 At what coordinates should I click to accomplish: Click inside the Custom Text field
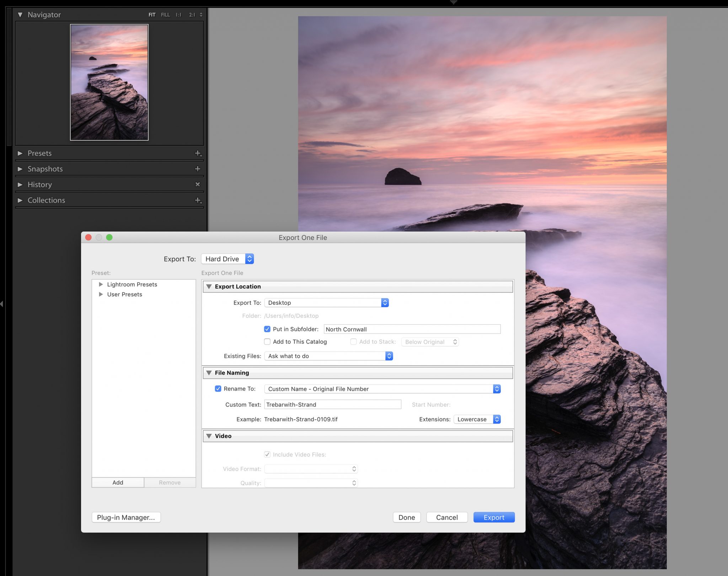click(x=332, y=404)
